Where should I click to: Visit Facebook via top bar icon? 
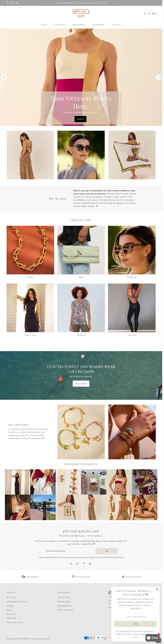pyautogui.click(x=8, y=3)
